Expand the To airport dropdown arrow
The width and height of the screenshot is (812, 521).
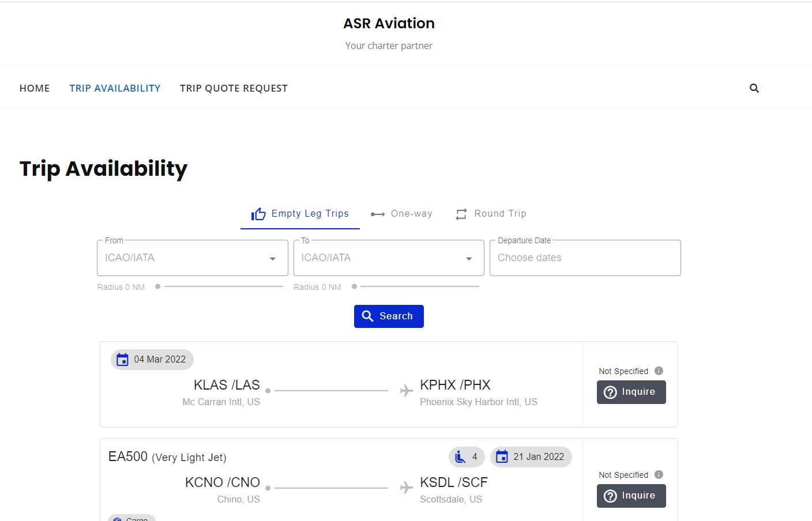[469, 259]
